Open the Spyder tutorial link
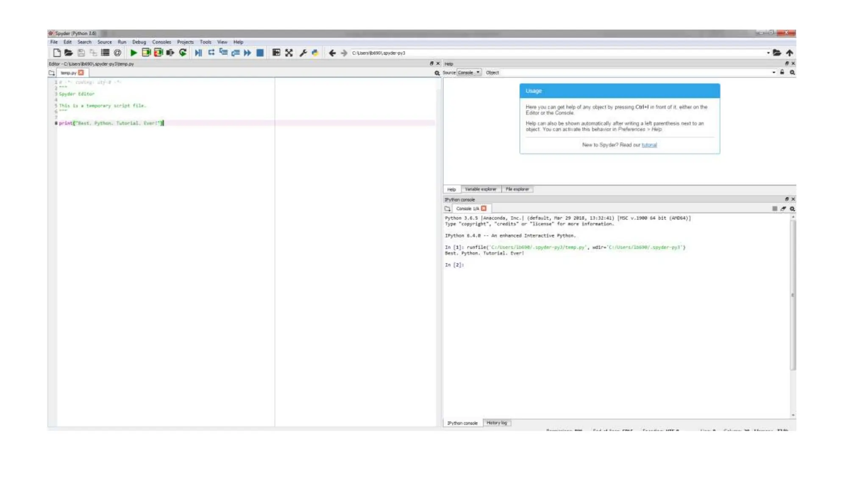 pos(649,145)
